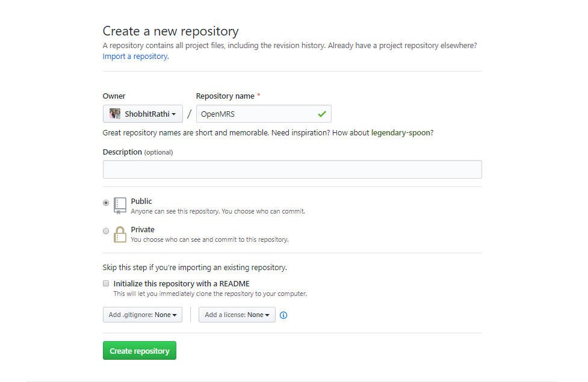Click the Create repository button
Image resolution: width=588 pixels, height=382 pixels.
(140, 351)
